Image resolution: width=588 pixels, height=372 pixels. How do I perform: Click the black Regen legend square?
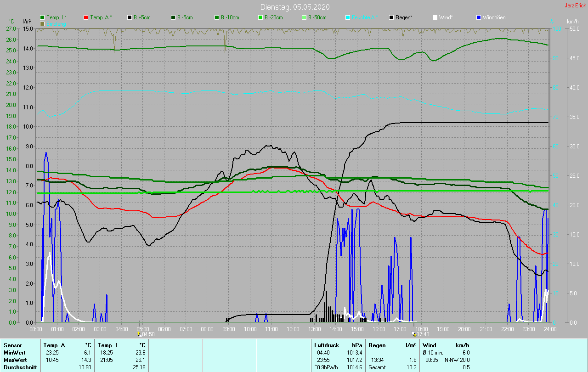coord(391,17)
